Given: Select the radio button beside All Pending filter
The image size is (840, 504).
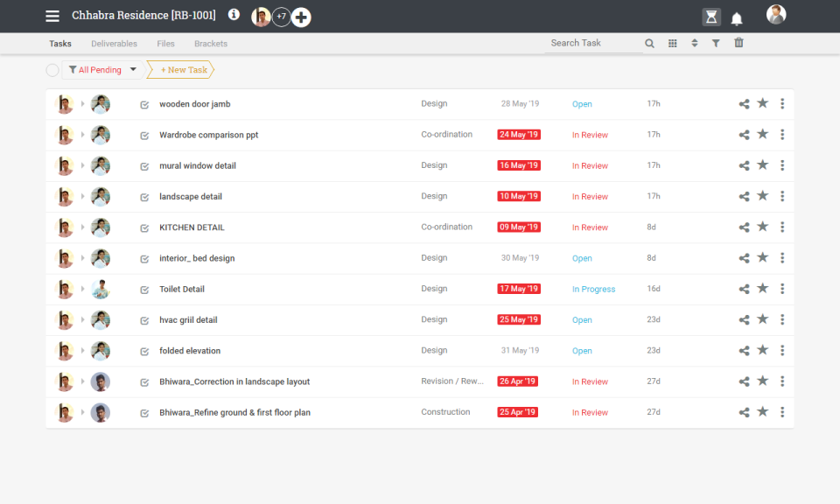Looking at the screenshot, I should [52, 70].
